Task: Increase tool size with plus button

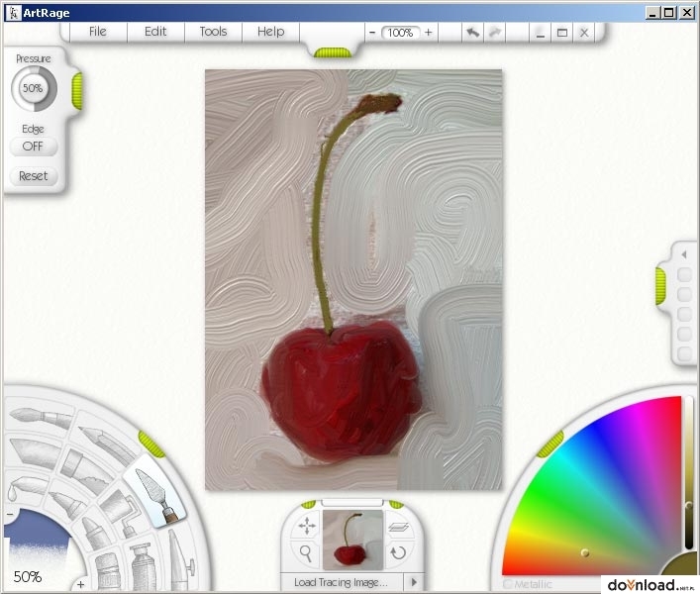Action: point(81,584)
